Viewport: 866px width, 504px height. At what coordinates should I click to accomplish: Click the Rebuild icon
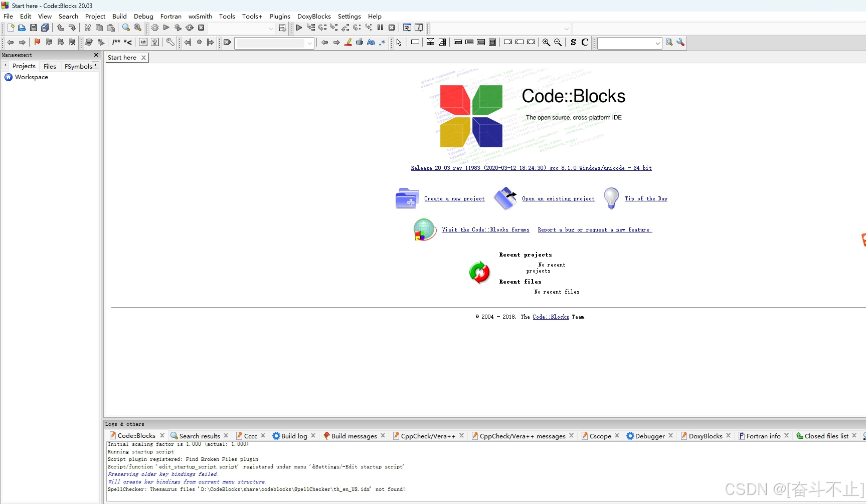[190, 28]
